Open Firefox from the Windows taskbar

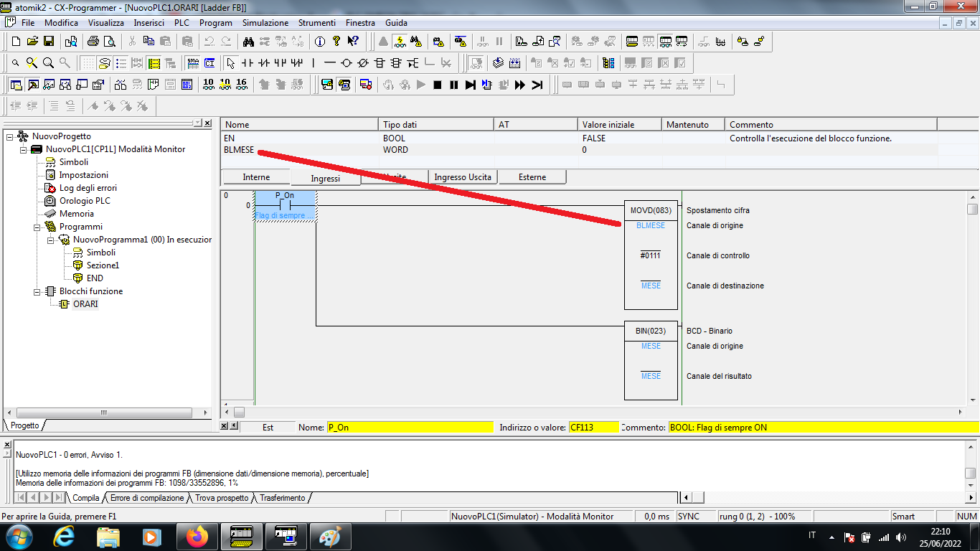pos(196,537)
